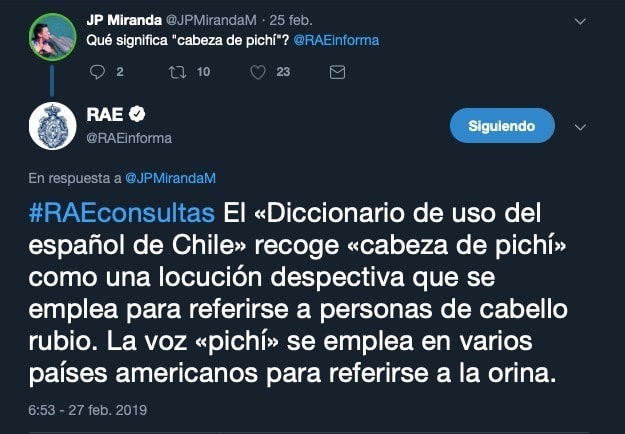Image resolution: width=625 pixels, height=434 pixels.
Task: Click the @RAEinforma mention in the question tweet
Action: 336,40
